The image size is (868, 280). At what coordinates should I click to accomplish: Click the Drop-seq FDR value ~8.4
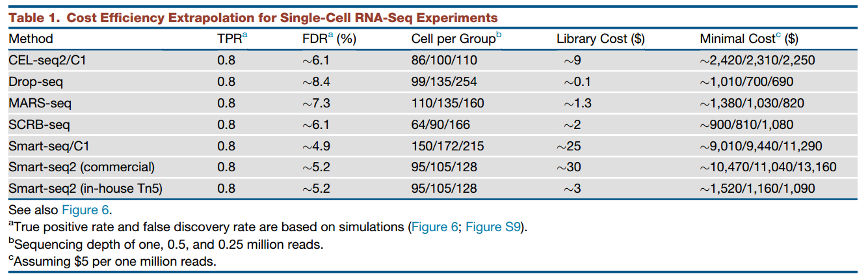(x=316, y=82)
